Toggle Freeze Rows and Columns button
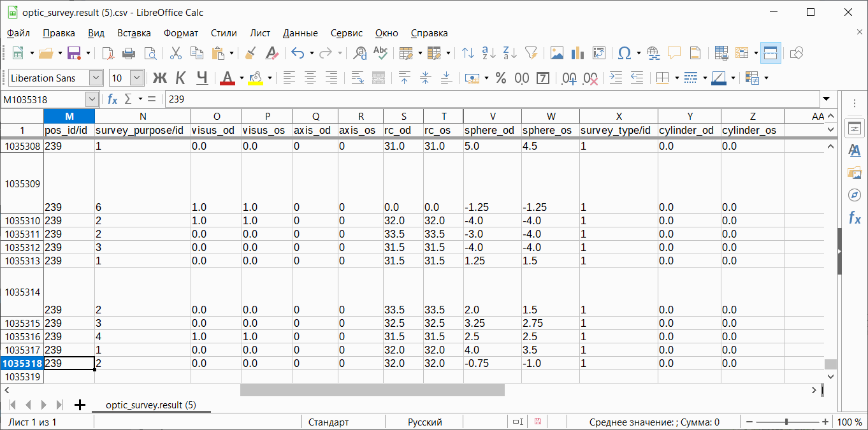Image resolution: width=868 pixels, height=430 pixels. (x=770, y=53)
